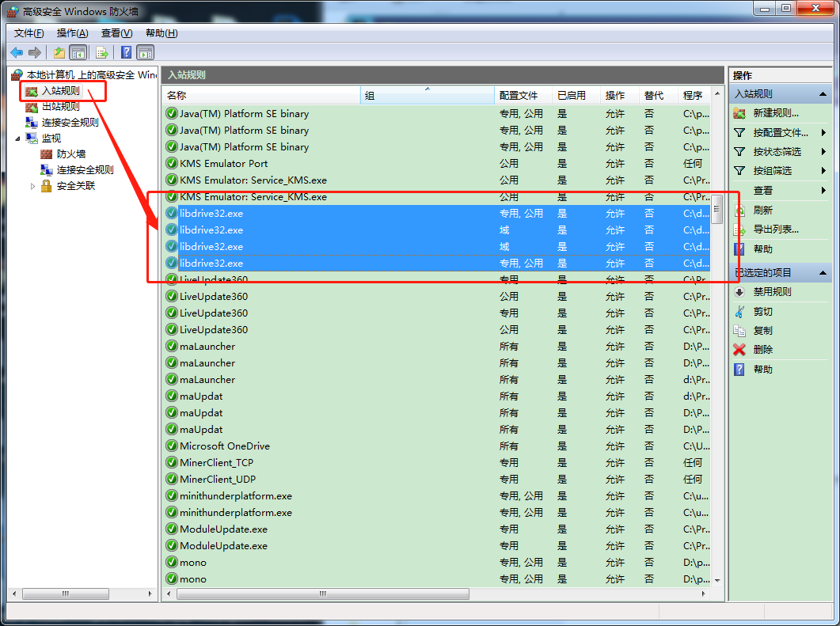This screenshot has width=840, height=626.
Task: Select 连接安全规则 under the root node
Action: click(x=70, y=123)
